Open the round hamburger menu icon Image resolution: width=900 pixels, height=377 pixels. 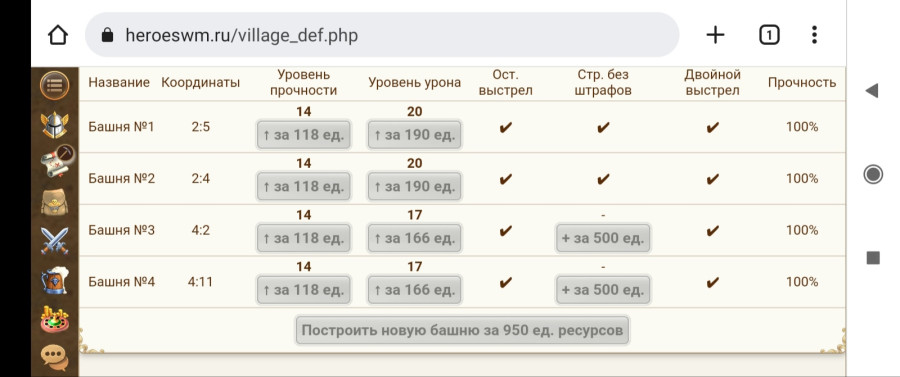[55, 85]
